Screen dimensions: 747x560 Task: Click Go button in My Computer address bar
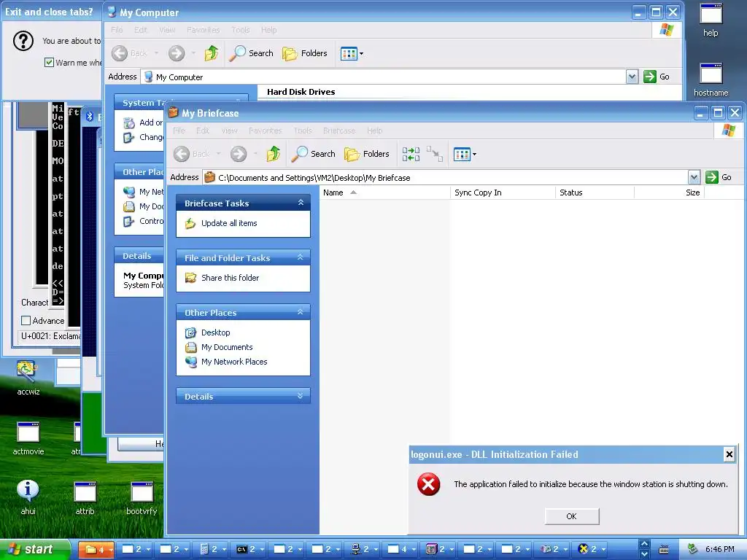pos(657,77)
